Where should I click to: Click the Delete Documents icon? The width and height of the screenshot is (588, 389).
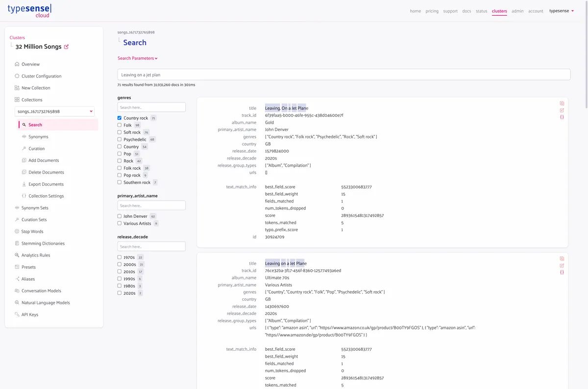pos(24,172)
